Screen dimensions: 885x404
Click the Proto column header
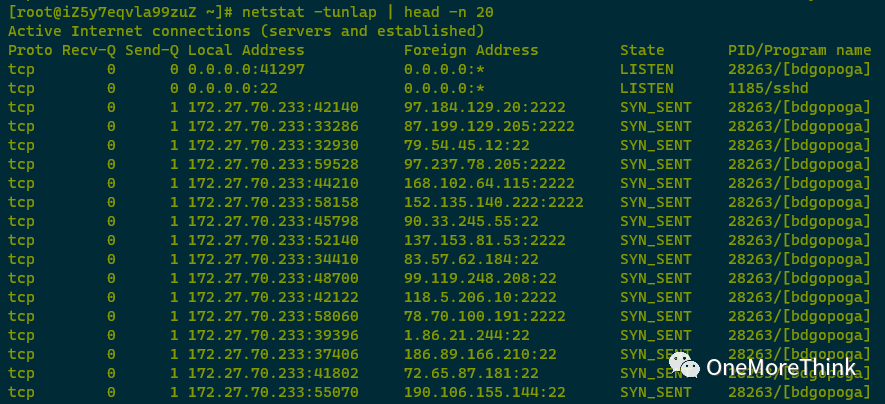point(30,50)
